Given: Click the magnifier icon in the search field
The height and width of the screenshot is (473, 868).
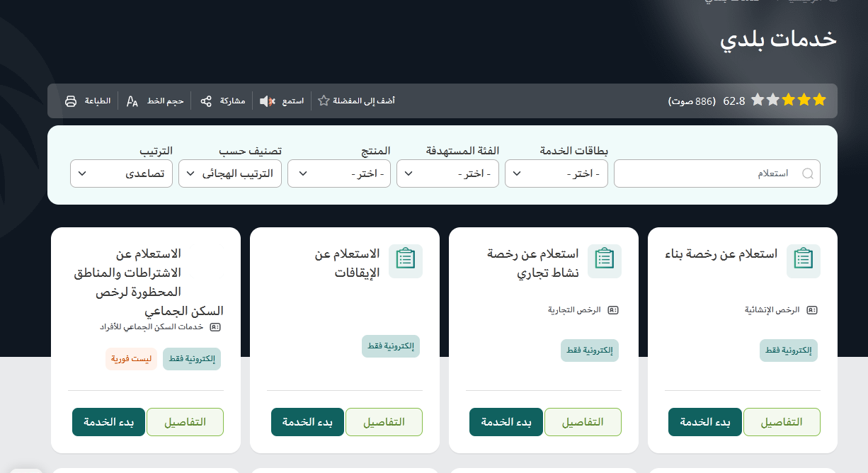Looking at the screenshot, I should click(808, 173).
